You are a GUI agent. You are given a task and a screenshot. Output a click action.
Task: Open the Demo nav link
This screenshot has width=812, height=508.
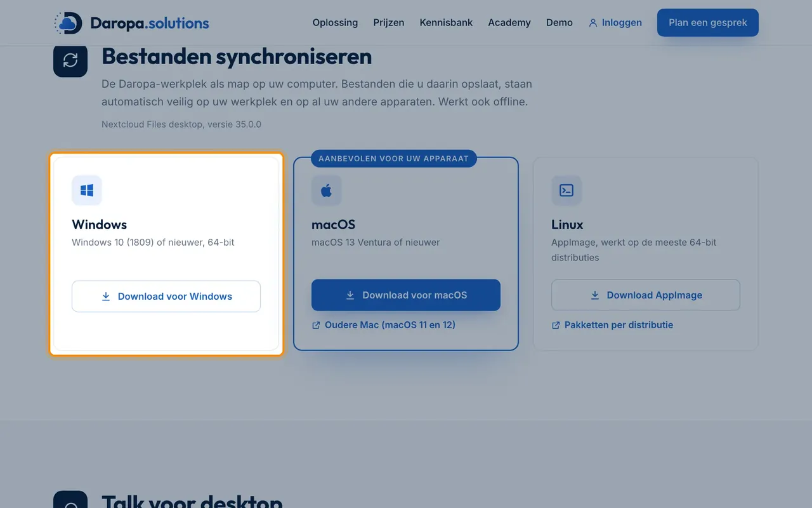click(560, 23)
